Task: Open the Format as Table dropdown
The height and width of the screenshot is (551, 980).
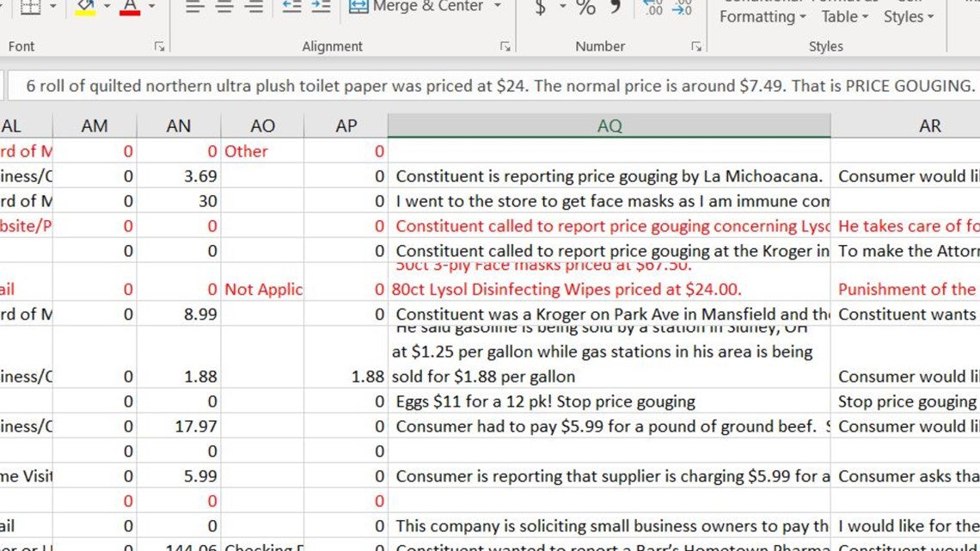Action: [845, 13]
